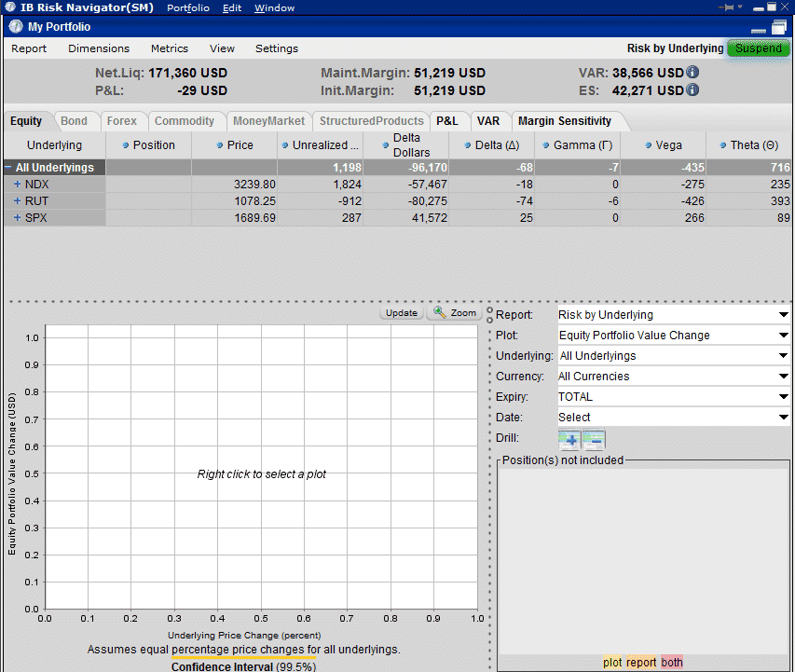
Task: Click the Zoom plot button
Action: pyautogui.click(x=454, y=313)
